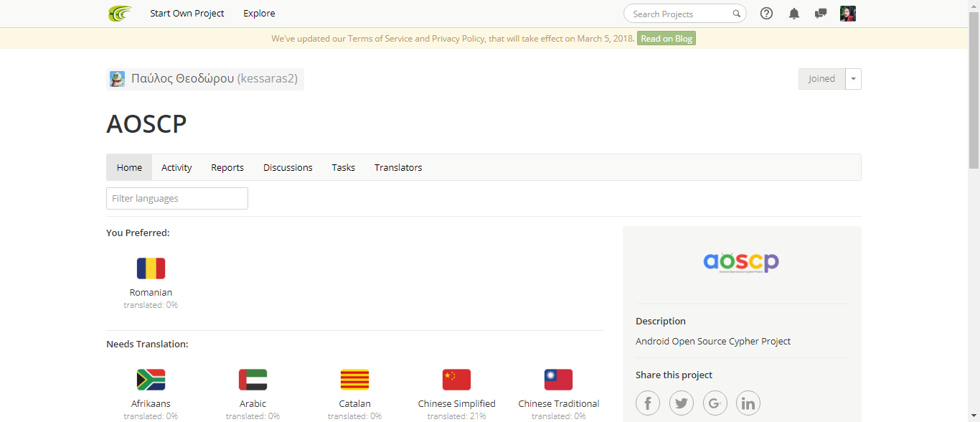The image size is (980, 422).
Task: Select the Chinese Simplified flag
Action: click(456, 380)
